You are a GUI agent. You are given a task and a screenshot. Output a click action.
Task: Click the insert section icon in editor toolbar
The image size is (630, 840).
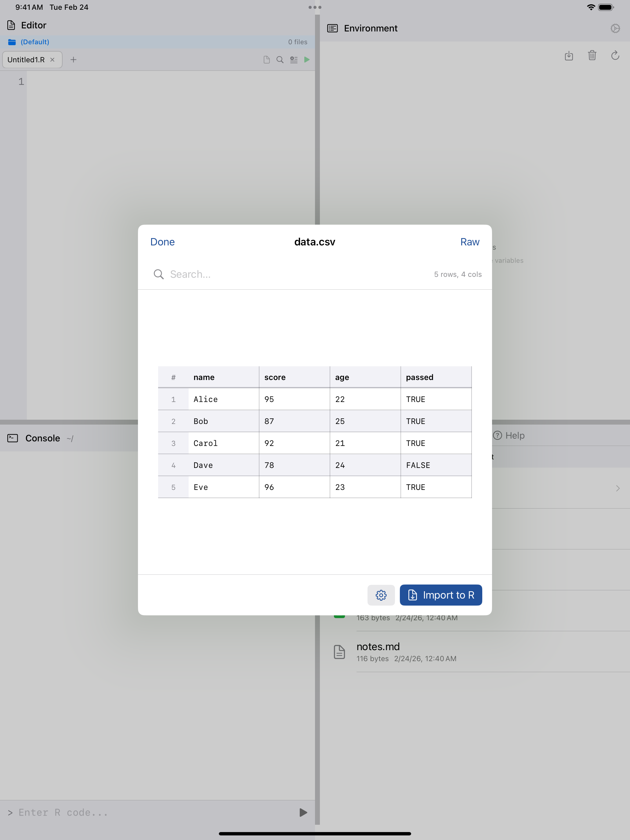click(294, 60)
